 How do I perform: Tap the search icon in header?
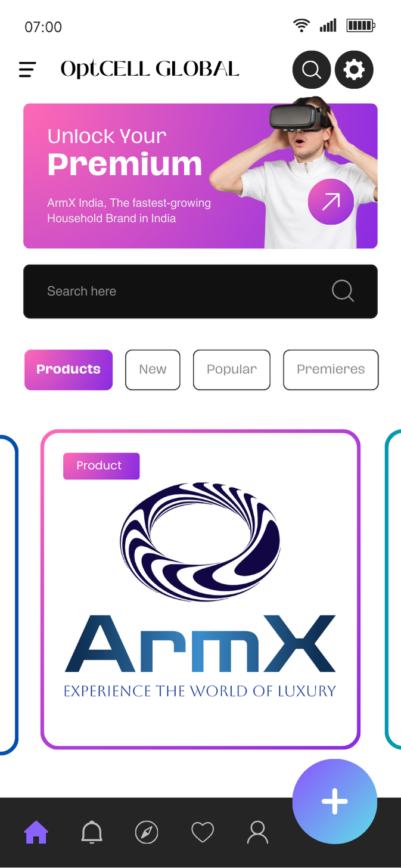pos(311,70)
